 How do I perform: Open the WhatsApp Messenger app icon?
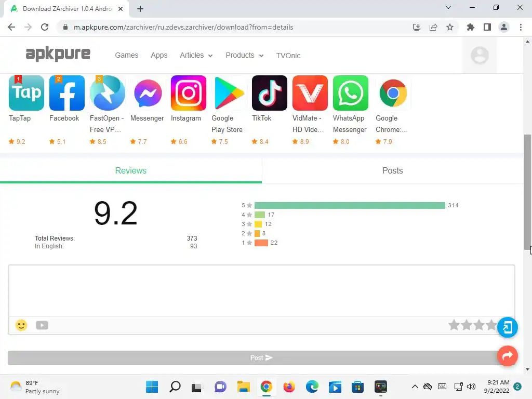click(x=351, y=93)
